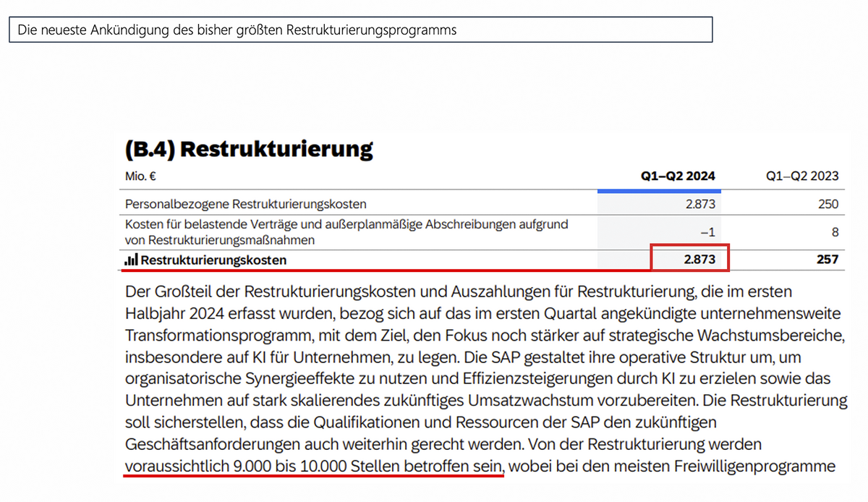
Task: Click the bold 2.873 total value
Action: (x=699, y=259)
